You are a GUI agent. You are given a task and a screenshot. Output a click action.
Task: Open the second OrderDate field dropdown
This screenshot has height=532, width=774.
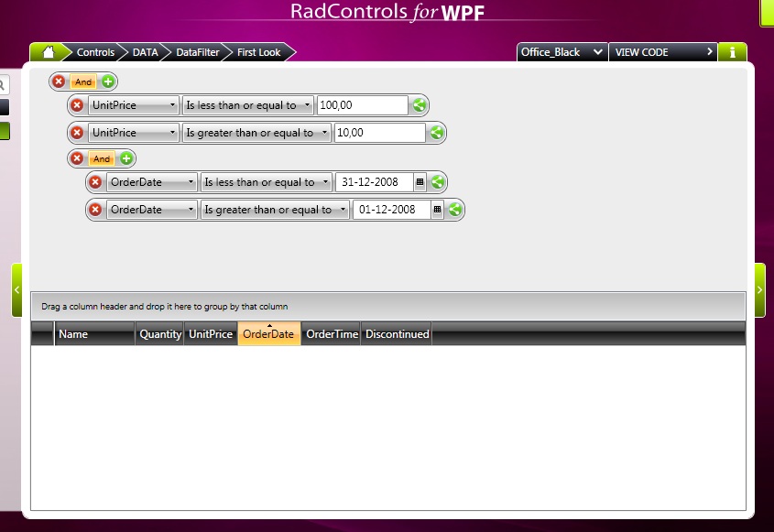(x=151, y=210)
